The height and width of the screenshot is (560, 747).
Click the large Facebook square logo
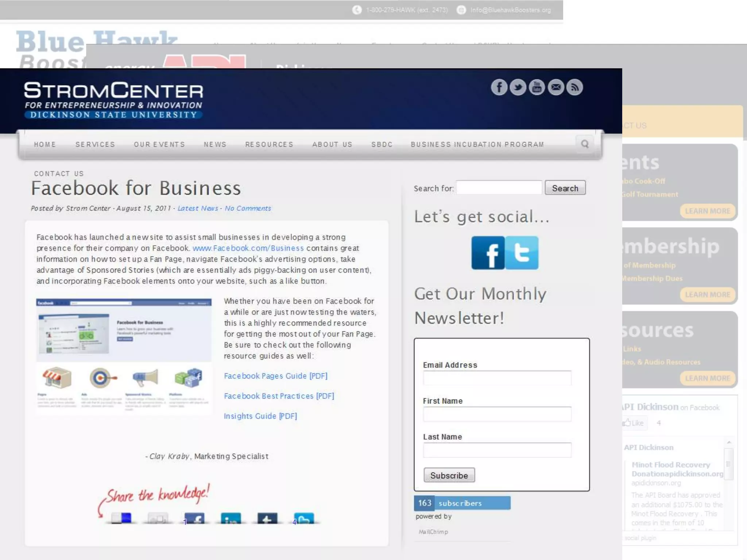(488, 253)
